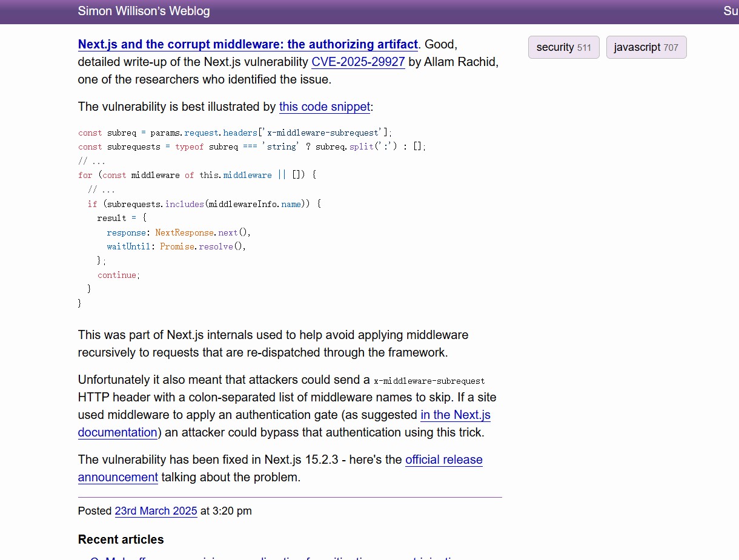Open Simon Willison's Weblog home link
Viewport: 739px width, 560px height.
pyautogui.click(x=144, y=11)
